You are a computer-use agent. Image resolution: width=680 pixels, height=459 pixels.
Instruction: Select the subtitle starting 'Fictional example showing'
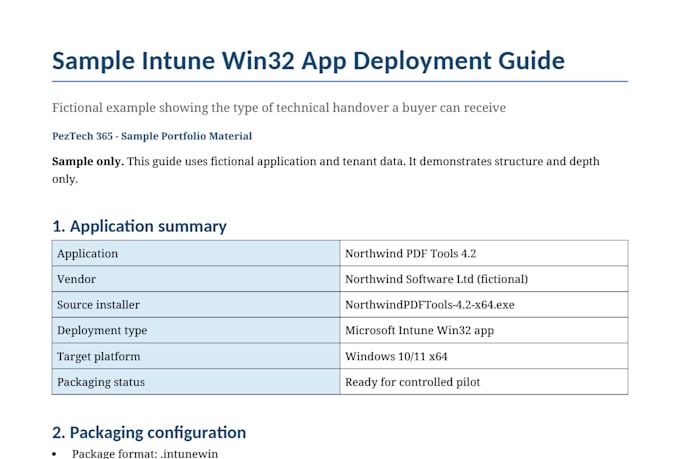click(x=279, y=108)
